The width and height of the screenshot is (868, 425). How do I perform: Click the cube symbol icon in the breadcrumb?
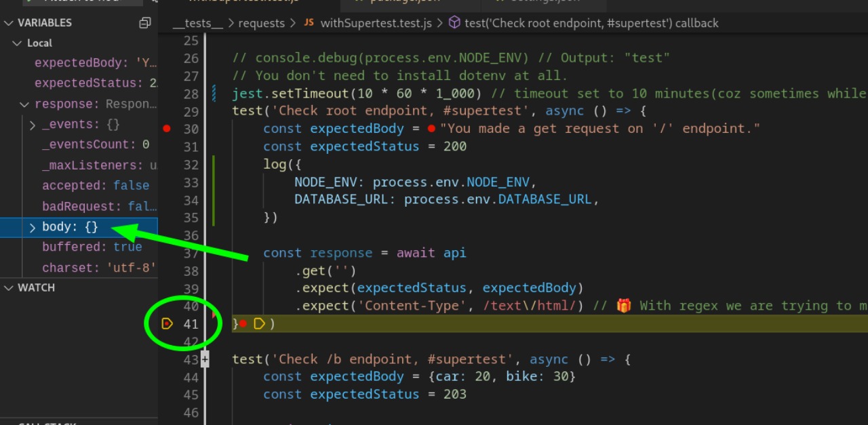[455, 23]
